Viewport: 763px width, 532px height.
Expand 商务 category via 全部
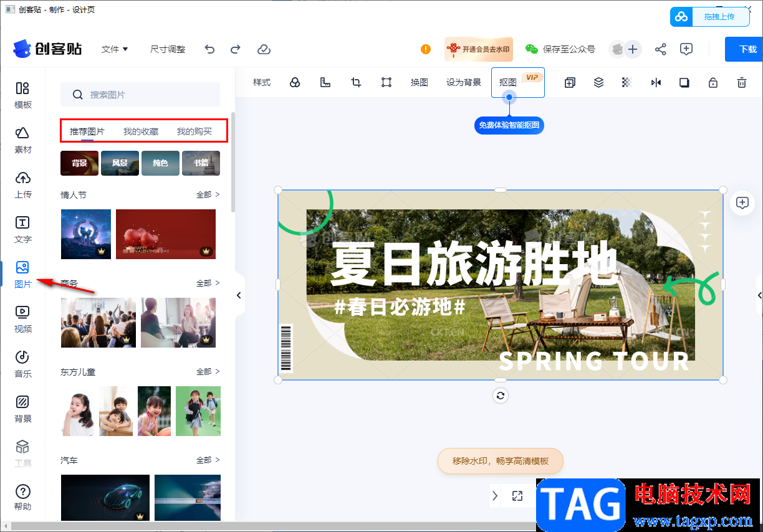(x=208, y=283)
